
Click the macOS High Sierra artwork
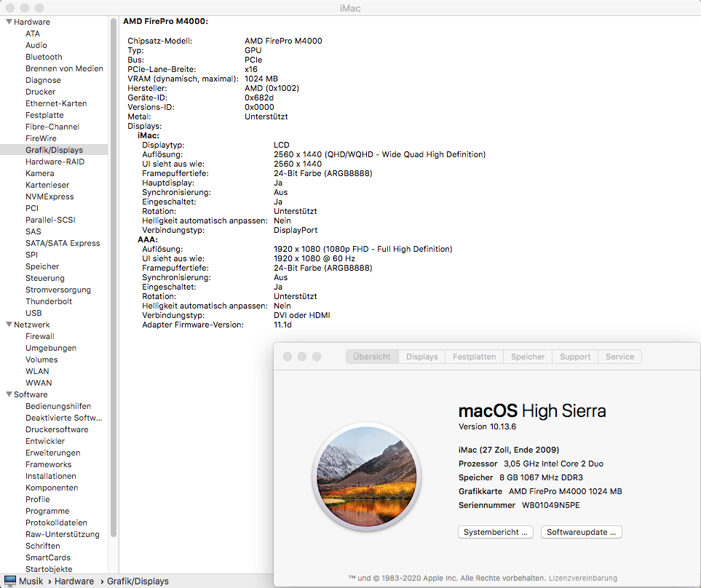(x=367, y=477)
